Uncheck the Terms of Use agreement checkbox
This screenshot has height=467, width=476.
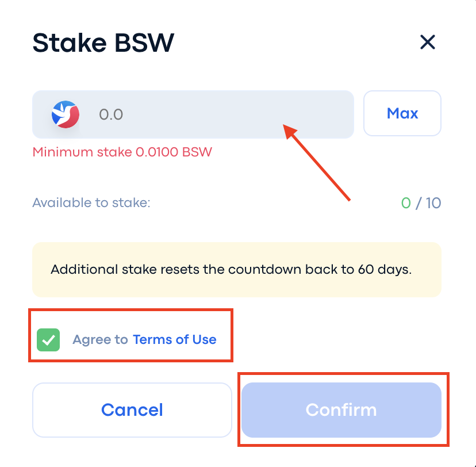(48, 340)
